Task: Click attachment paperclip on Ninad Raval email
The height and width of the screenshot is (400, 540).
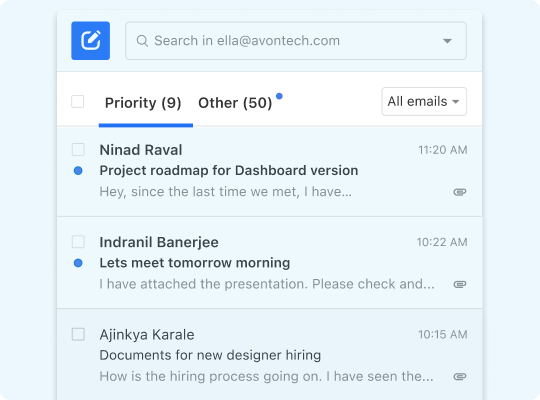Action: click(x=460, y=192)
